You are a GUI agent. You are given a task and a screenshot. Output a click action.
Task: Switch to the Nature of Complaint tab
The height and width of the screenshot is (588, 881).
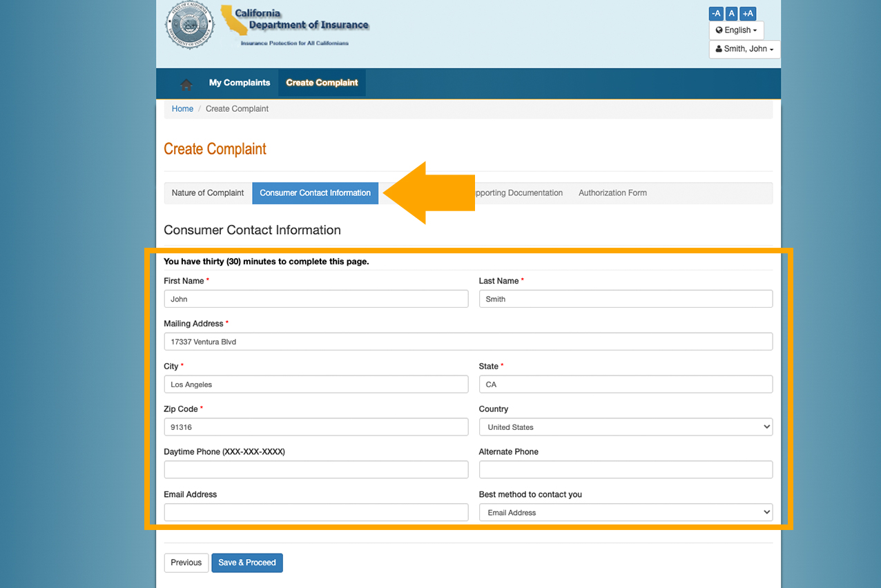(x=208, y=193)
